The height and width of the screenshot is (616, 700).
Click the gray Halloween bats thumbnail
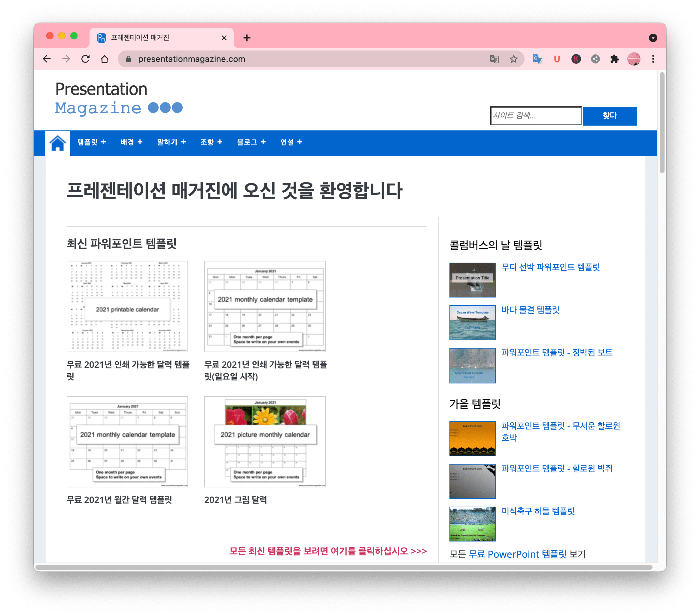coord(472,481)
